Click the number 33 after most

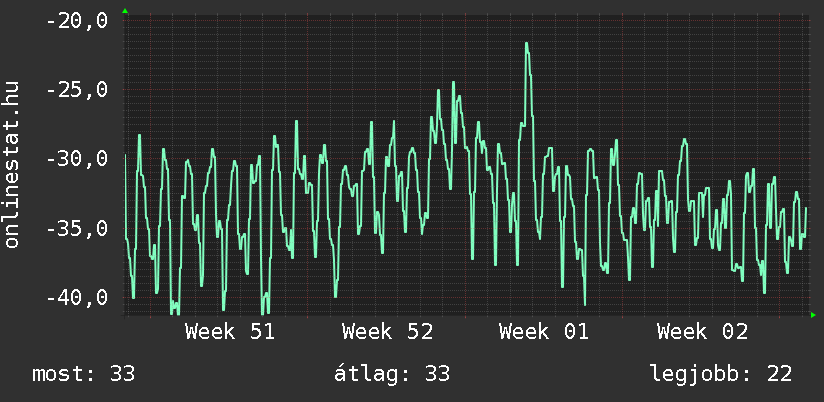point(122,374)
